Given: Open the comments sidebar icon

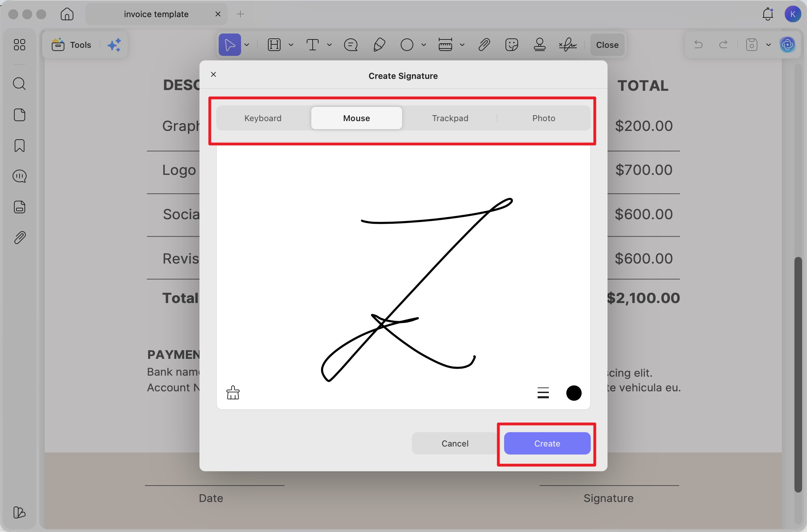Looking at the screenshot, I should pos(20,176).
